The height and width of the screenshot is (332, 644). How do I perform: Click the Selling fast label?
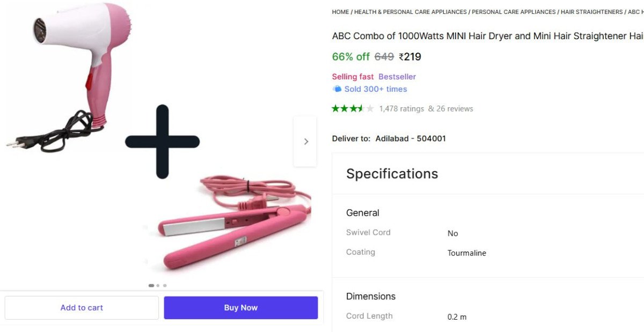pos(353,77)
